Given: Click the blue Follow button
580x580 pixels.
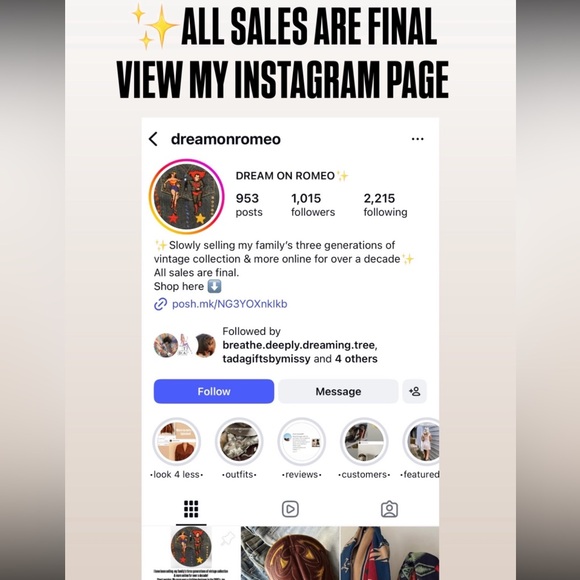Looking at the screenshot, I should (x=214, y=391).
